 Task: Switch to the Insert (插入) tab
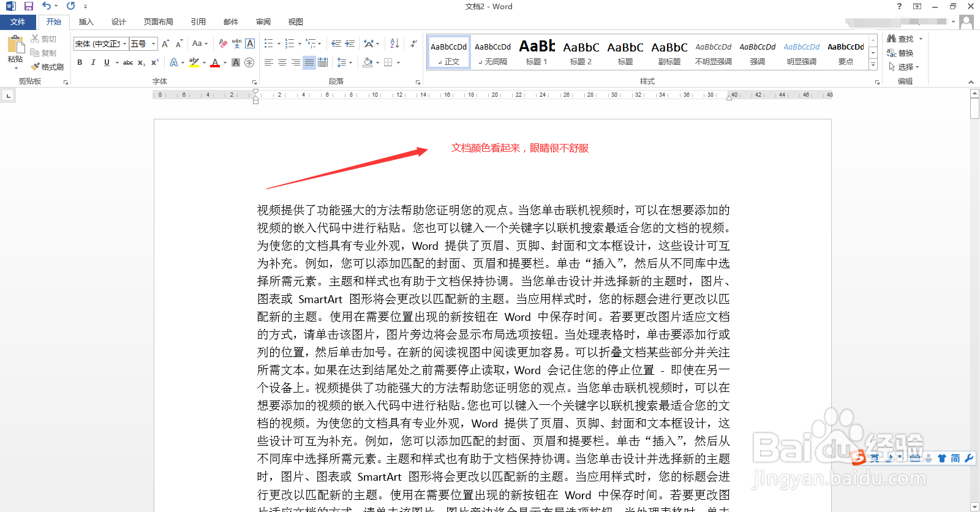click(x=86, y=22)
